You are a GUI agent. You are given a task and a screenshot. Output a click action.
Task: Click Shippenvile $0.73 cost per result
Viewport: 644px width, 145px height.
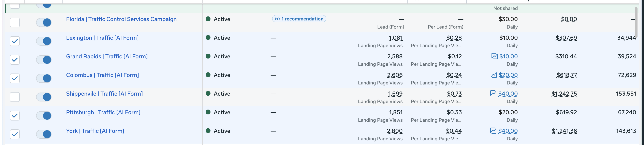(454, 94)
